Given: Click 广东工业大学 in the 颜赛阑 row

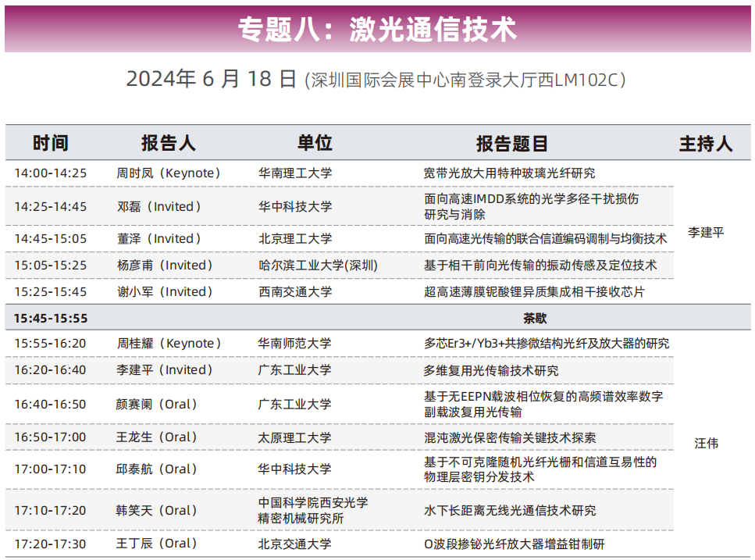Looking at the screenshot, I should [294, 405].
